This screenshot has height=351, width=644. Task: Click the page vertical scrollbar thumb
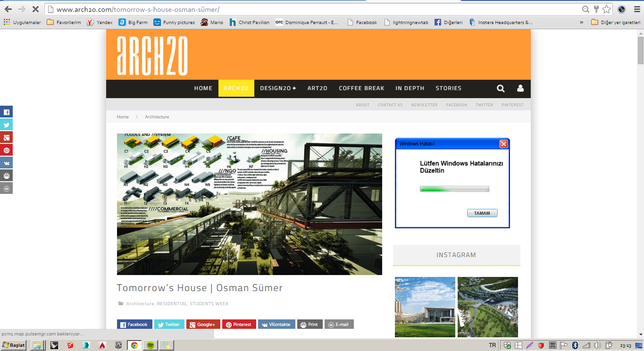coord(640,50)
